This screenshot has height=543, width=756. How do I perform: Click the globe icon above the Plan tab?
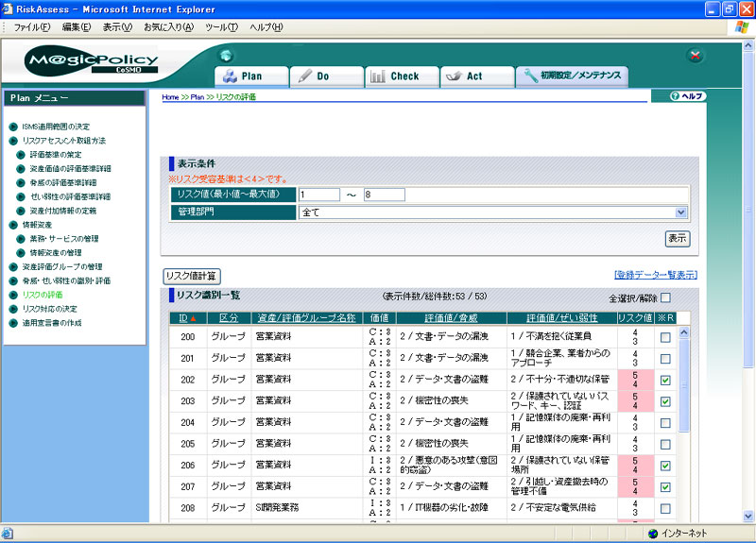[226, 56]
